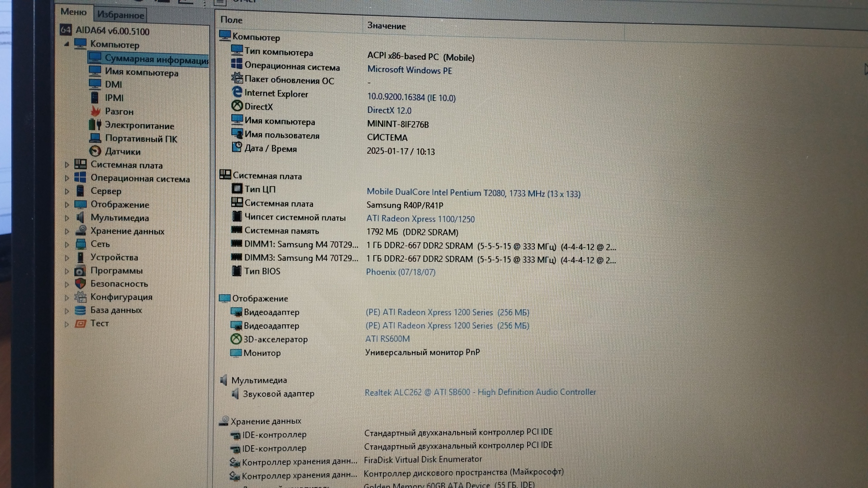Collapse the Компьютер tree node
The width and height of the screenshot is (868, 488).
(x=67, y=44)
